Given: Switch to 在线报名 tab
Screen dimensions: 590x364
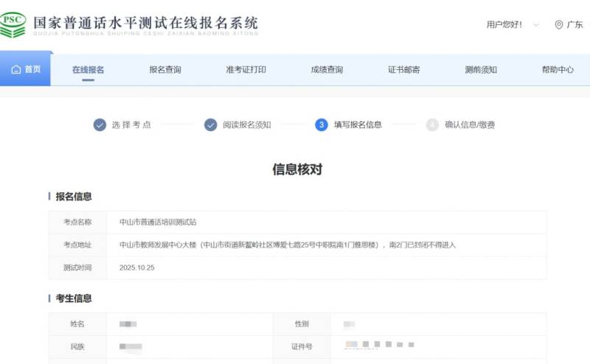Looking at the screenshot, I should pos(88,69).
